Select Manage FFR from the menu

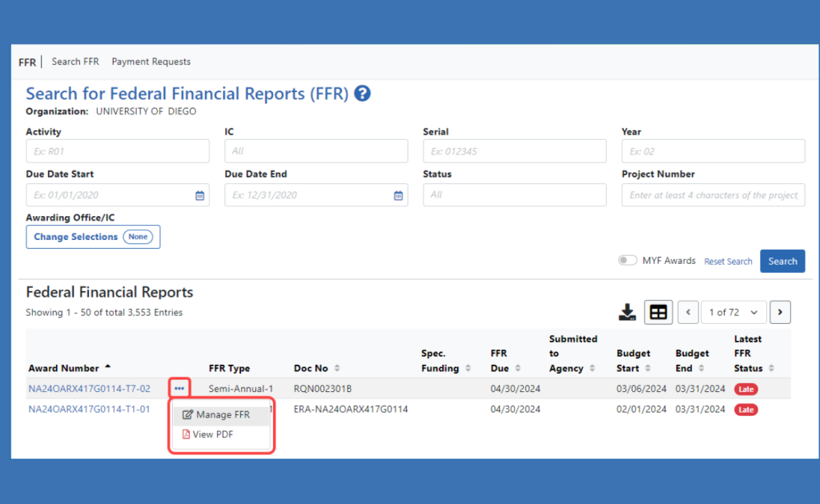coord(222,414)
